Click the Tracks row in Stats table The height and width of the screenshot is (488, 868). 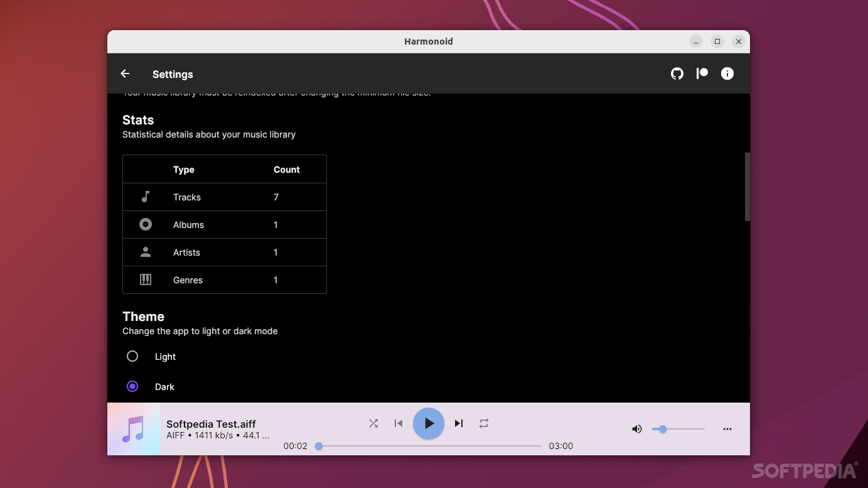point(225,197)
